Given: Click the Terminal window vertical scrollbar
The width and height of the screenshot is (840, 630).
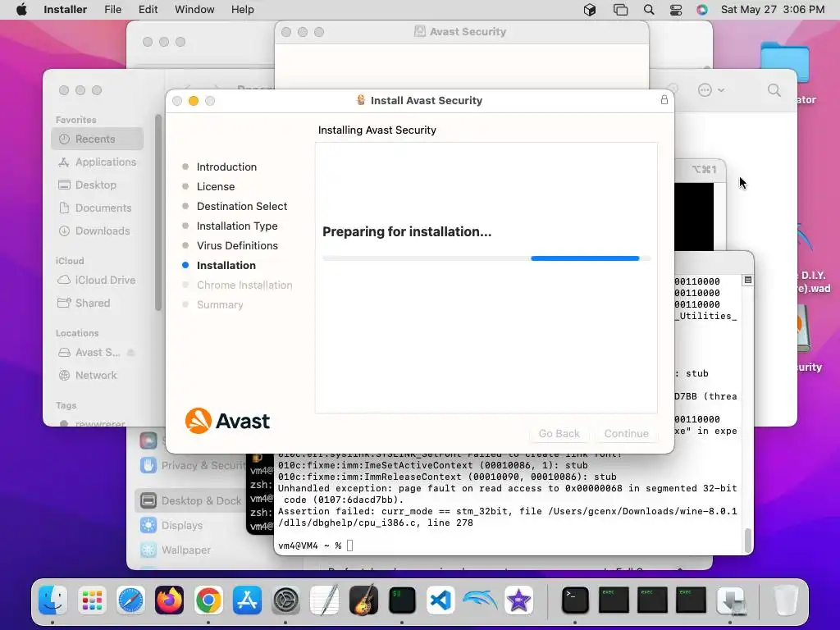Looking at the screenshot, I should (748, 541).
